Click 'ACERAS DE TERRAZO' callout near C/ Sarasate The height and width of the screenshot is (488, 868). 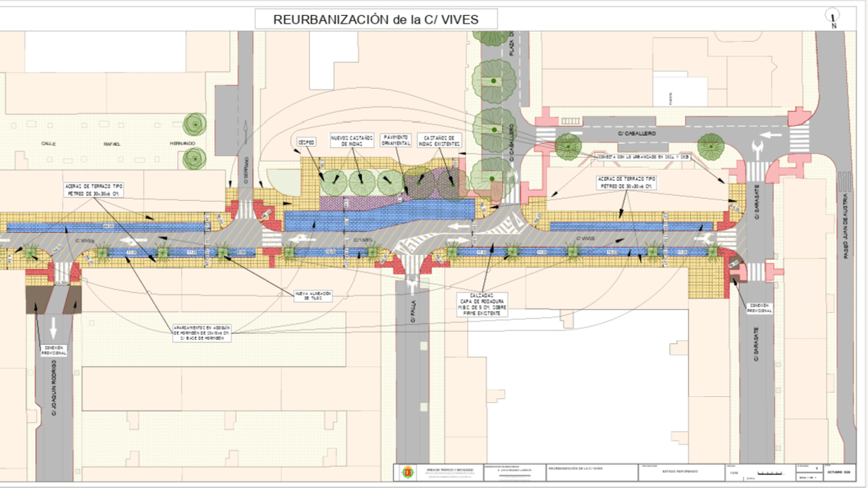coord(626,182)
